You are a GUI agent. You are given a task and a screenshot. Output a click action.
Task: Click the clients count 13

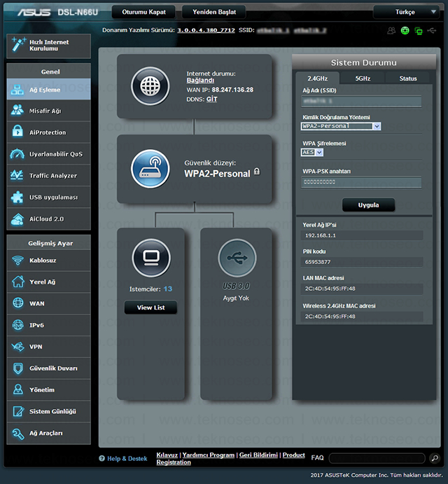[168, 289]
